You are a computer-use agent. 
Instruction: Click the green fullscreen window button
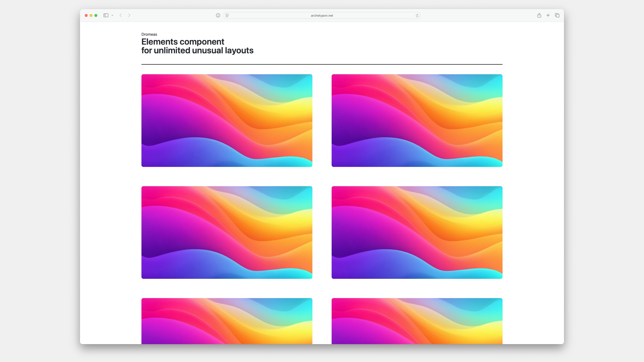click(x=96, y=15)
